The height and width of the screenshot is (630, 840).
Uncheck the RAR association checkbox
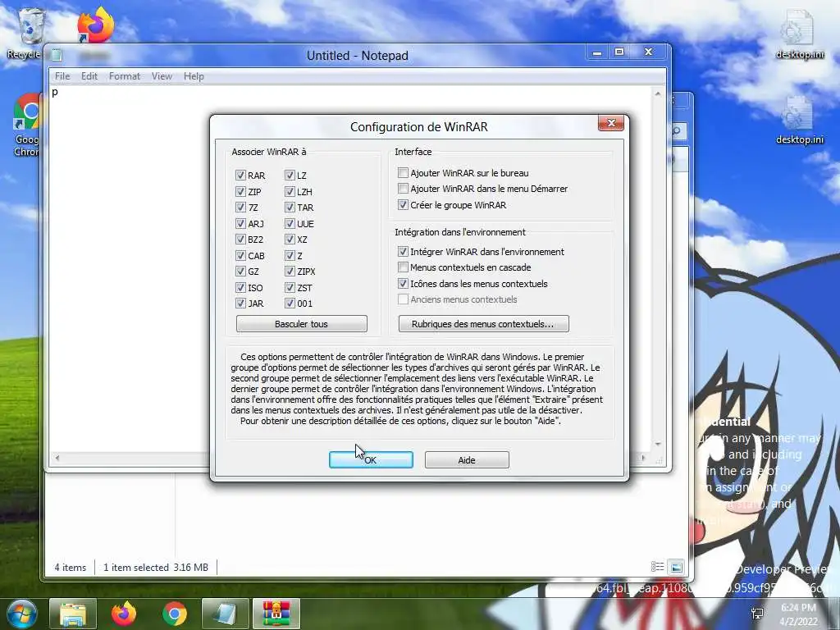(x=240, y=176)
